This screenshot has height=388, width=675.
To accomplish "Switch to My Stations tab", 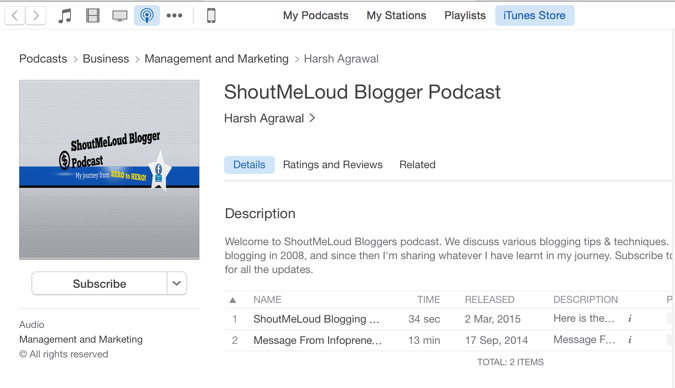I will click(x=396, y=16).
